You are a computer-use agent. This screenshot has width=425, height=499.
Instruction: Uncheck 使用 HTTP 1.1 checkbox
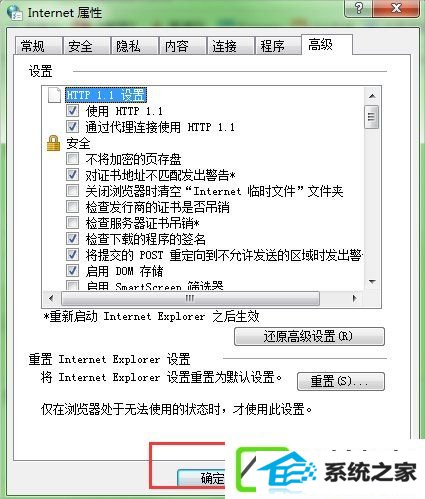(x=72, y=111)
